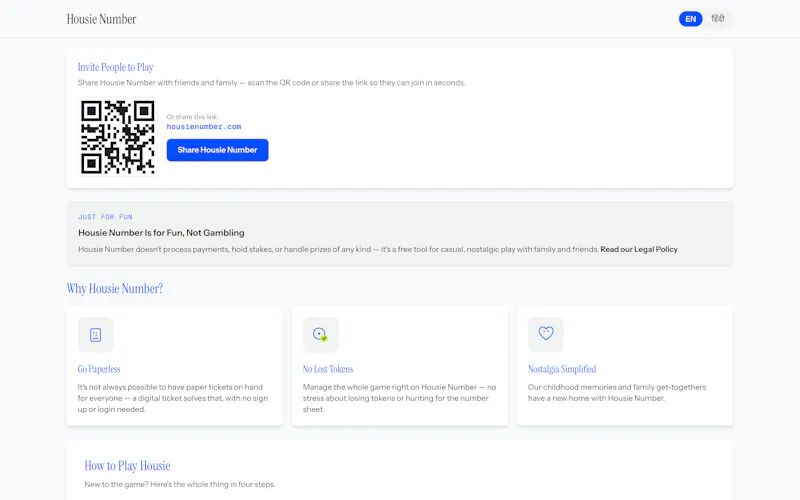This screenshot has height=500, width=800.
Task: Click the 'Manage the whole game' description text
Action: 399,398
